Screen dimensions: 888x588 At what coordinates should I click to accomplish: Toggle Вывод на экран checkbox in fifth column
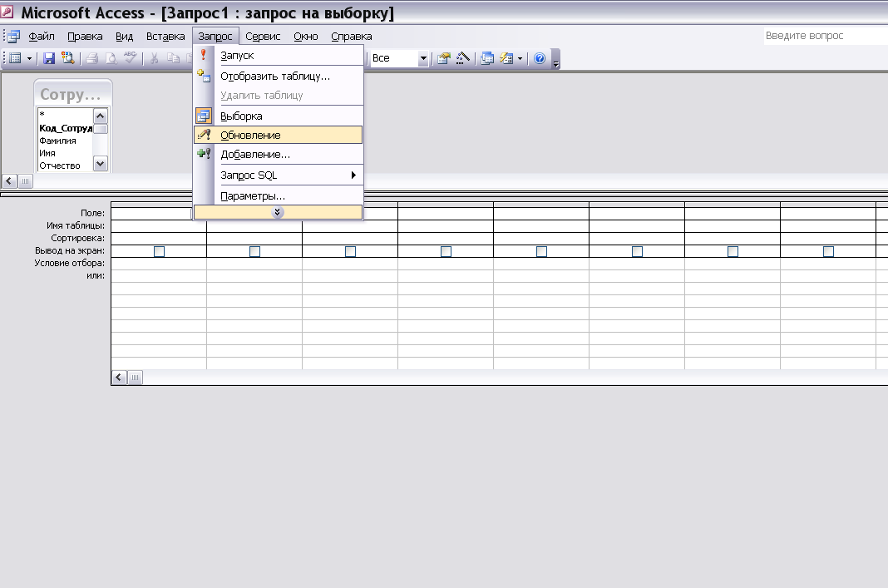coord(542,251)
